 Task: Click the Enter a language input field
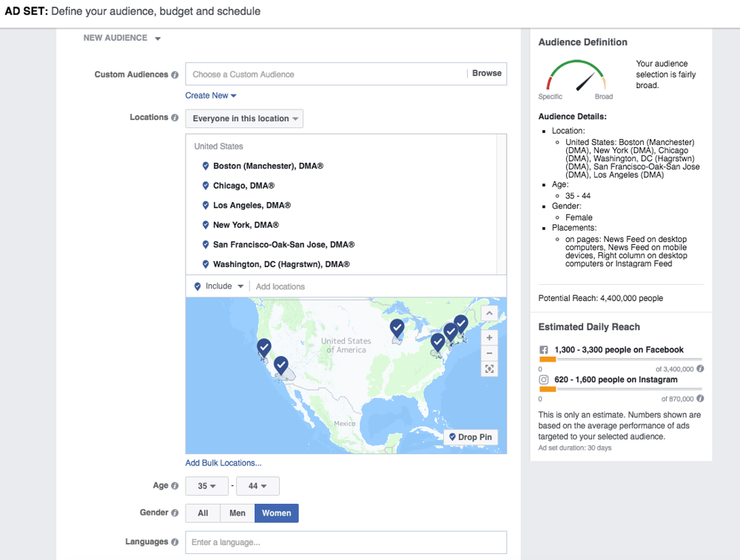[x=346, y=542]
